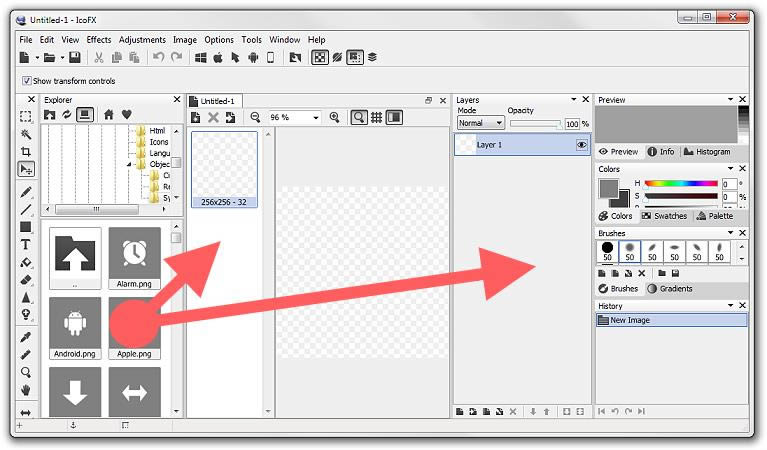The image size is (767, 450).
Task: Click the Save disk icon
Action: click(74, 57)
